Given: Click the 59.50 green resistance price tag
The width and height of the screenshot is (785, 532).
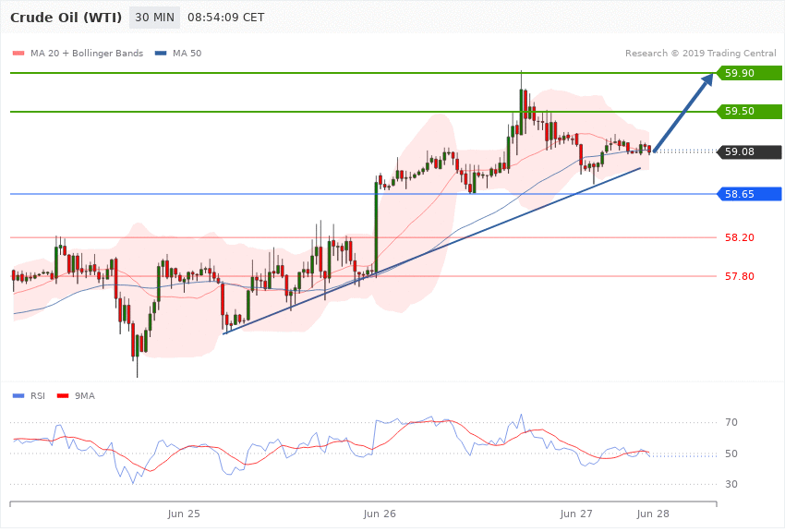Looking at the screenshot, I should (x=749, y=111).
